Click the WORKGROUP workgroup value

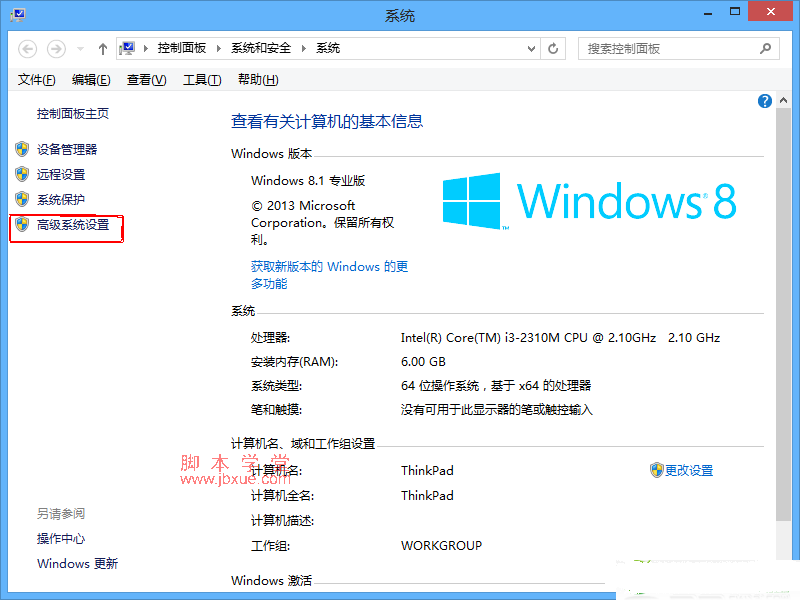441,545
